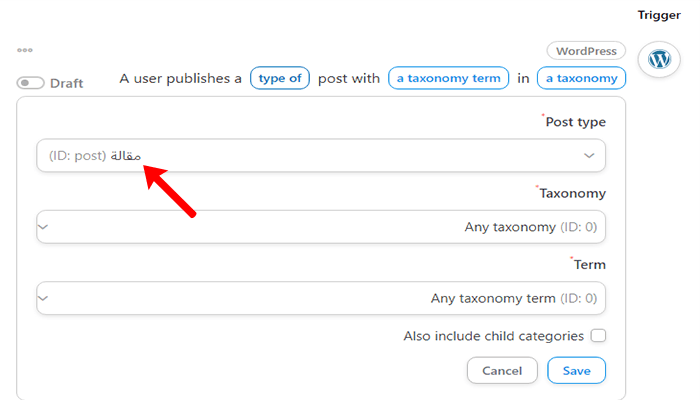
Task: Select the 'a taxonomy term' token
Action: tap(445, 77)
